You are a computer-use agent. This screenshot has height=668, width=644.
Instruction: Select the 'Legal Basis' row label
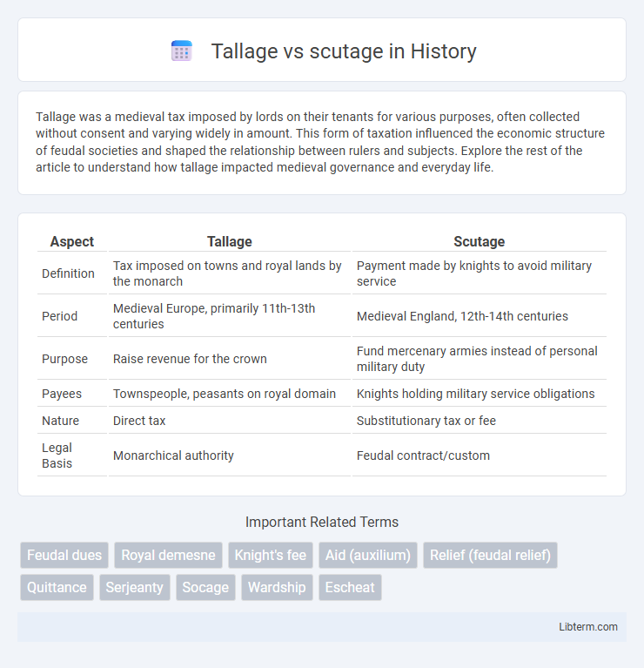[57, 455]
